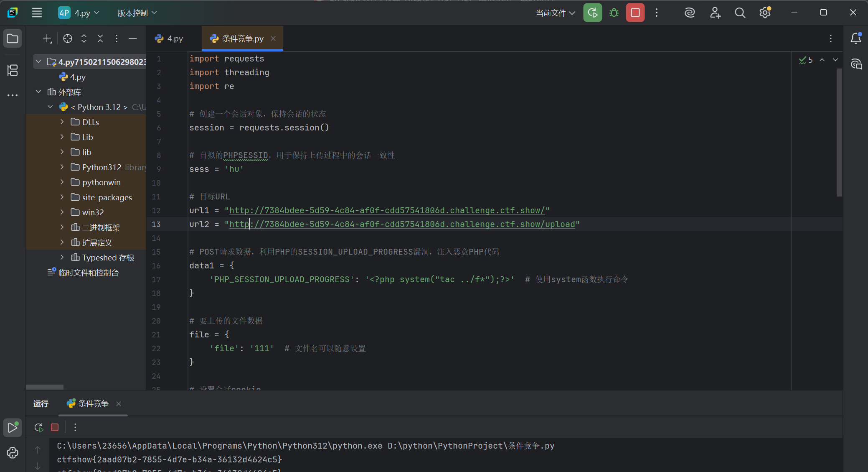Select the 条件竞争 run tab
Viewport: 868px width, 472px height.
(93, 403)
